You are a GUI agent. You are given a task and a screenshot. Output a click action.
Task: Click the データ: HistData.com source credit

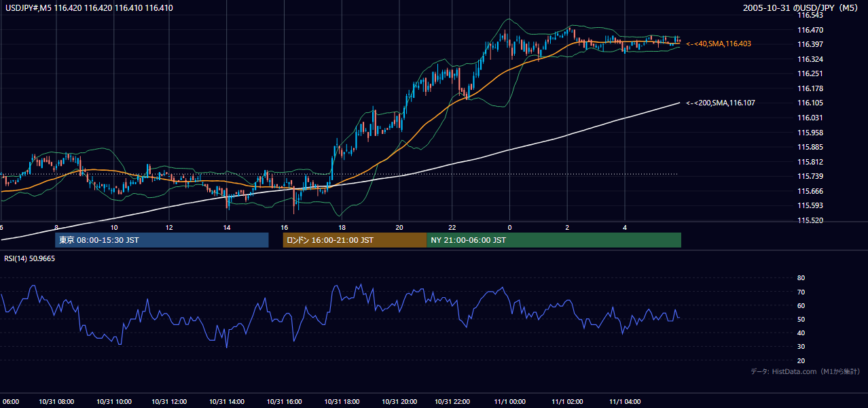(805, 371)
